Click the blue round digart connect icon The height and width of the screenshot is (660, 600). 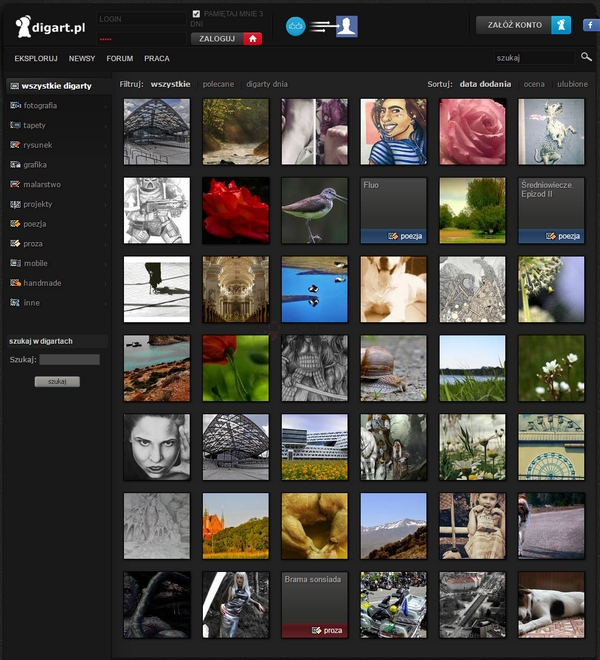(x=296, y=26)
